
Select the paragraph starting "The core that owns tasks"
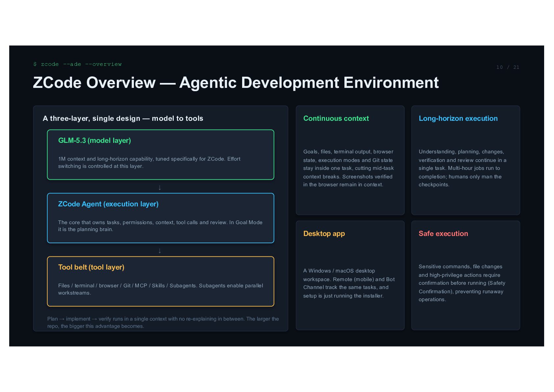pyautogui.click(x=160, y=226)
